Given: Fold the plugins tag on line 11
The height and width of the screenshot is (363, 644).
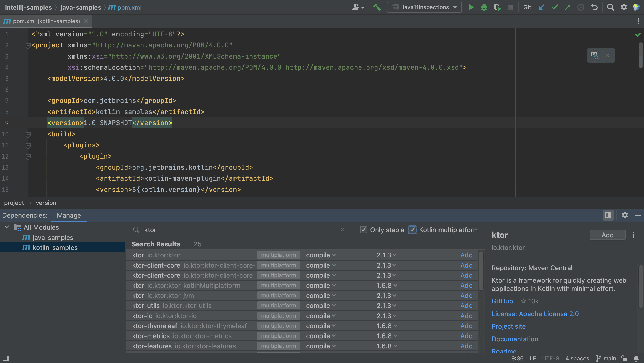Looking at the screenshot, I should (x=28, y=145).
